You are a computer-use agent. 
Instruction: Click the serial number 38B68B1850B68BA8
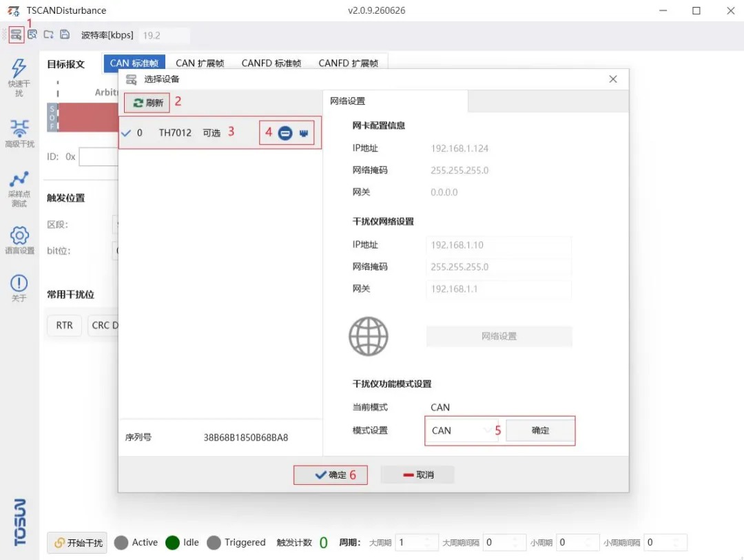pos(246,437)
